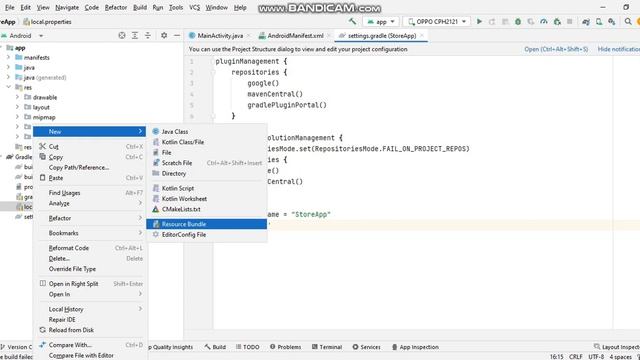This screenshot has width=640, height=360.
Task: Open the App Inspection tool window
Action: coord(415,347)
